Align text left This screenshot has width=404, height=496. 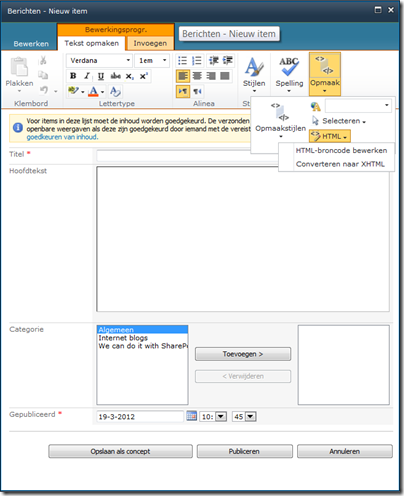(x=183, y=76)
